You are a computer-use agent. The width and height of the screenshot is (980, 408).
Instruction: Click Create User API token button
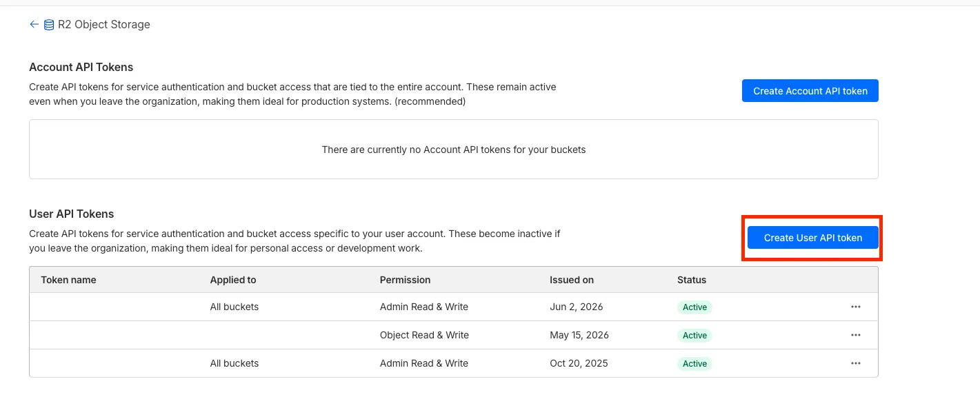coord(813,238)
